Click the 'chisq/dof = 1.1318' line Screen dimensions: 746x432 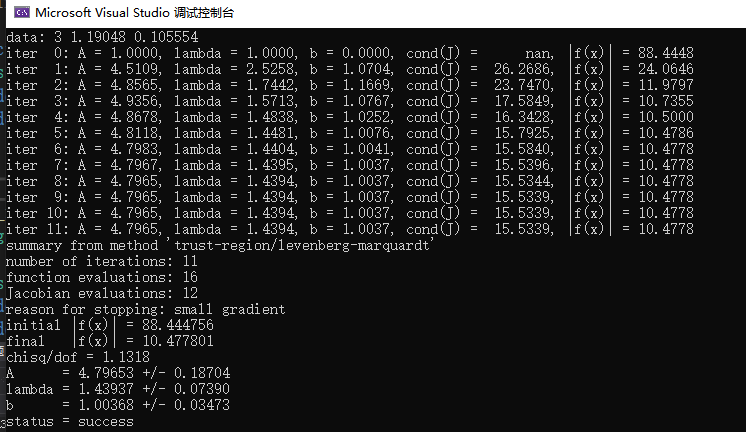tap(78, 357)
